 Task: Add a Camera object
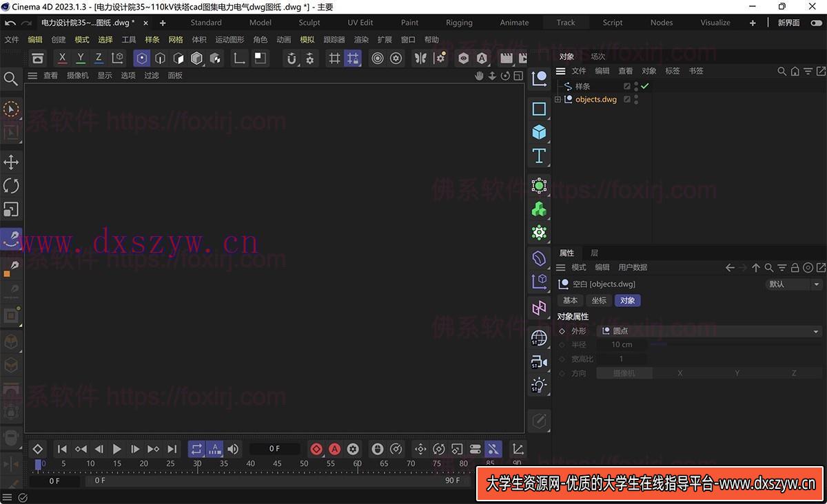point(539,362)
